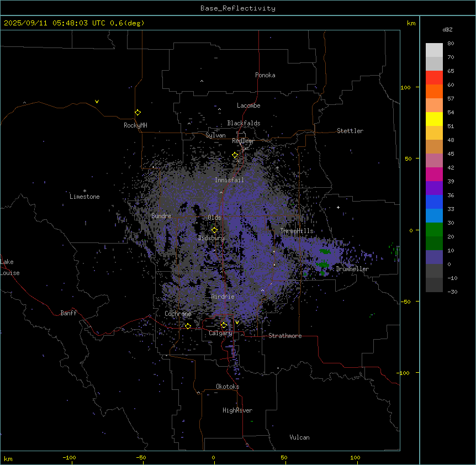Click the bright yellow swatch in dBZ legend
The height and width of the screenshot is (465, 476).
434,119
